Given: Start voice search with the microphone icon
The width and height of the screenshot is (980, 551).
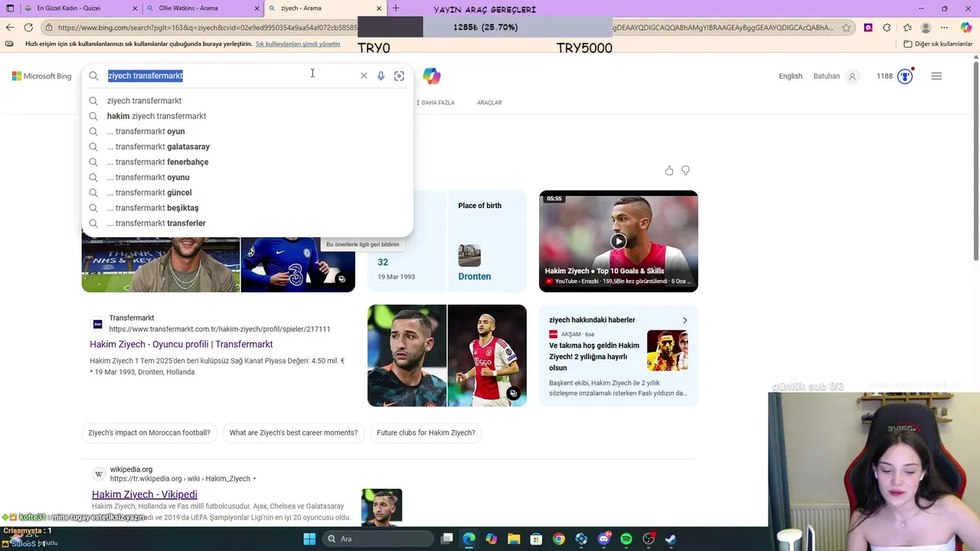Looking at the screenshot, I should tap(381, 76).
